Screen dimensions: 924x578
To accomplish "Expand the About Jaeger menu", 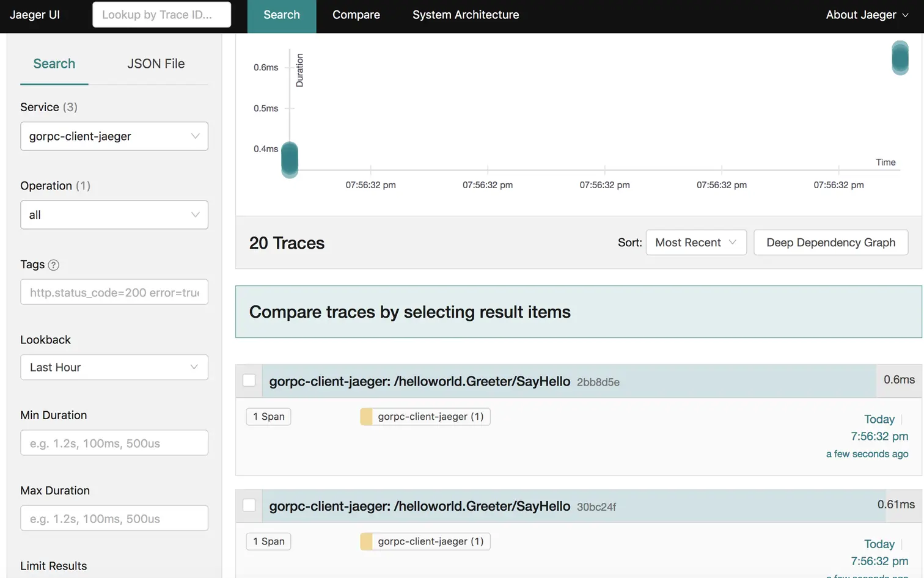I will click(x=867, y=15).
